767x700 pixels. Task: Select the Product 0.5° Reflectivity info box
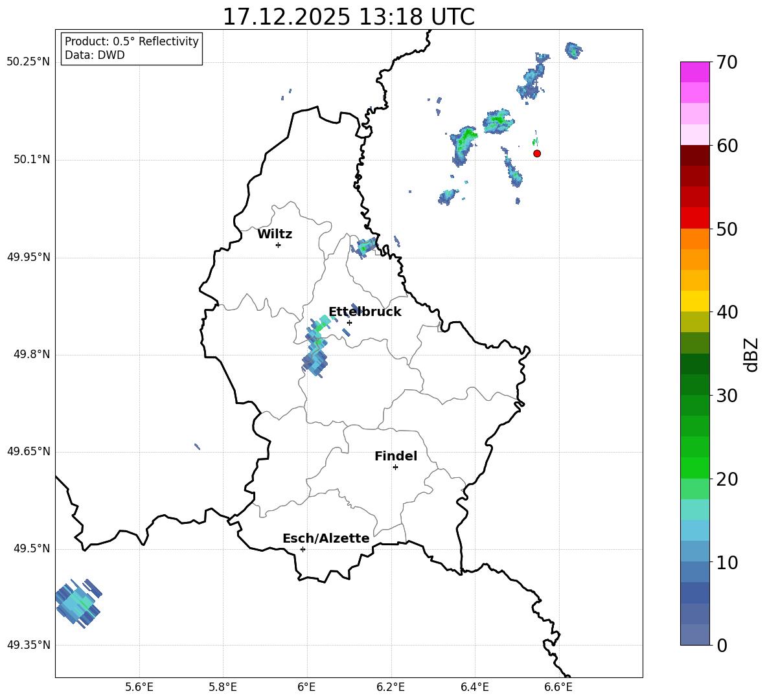pyautogui.click(x=132, y=49)
